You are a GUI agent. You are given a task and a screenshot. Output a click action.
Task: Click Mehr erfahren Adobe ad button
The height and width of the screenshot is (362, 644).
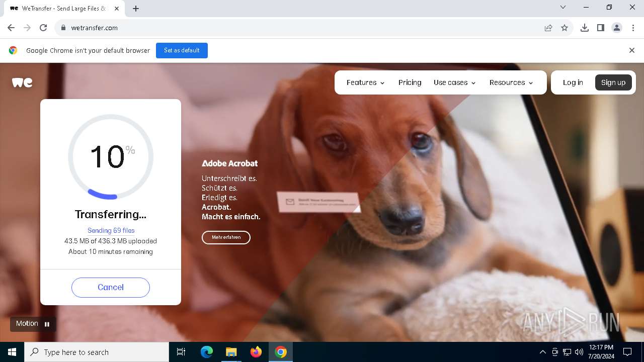226,237
